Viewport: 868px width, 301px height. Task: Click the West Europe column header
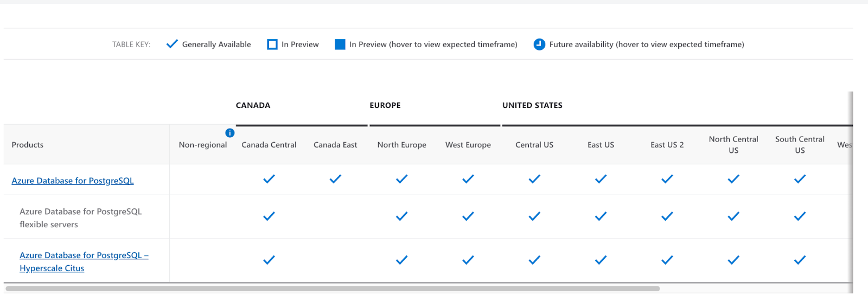pyautogui.click(x=468, y=145)
